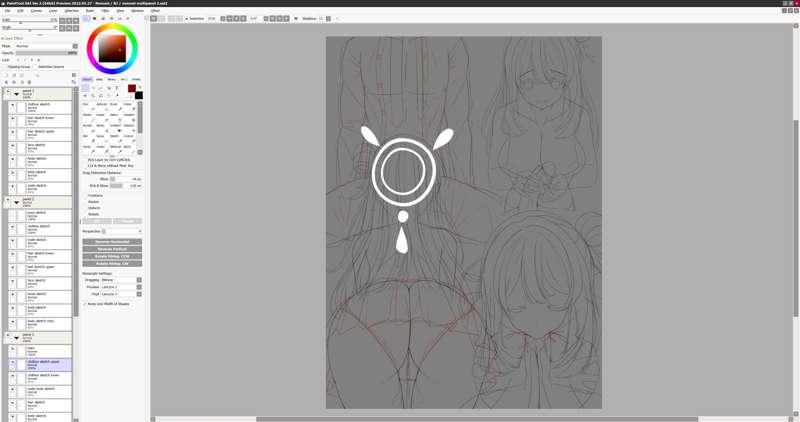Click Rotate 90deg. CCW button
The width and height of the screenshot is (800, 422).
tap(112, 257)
